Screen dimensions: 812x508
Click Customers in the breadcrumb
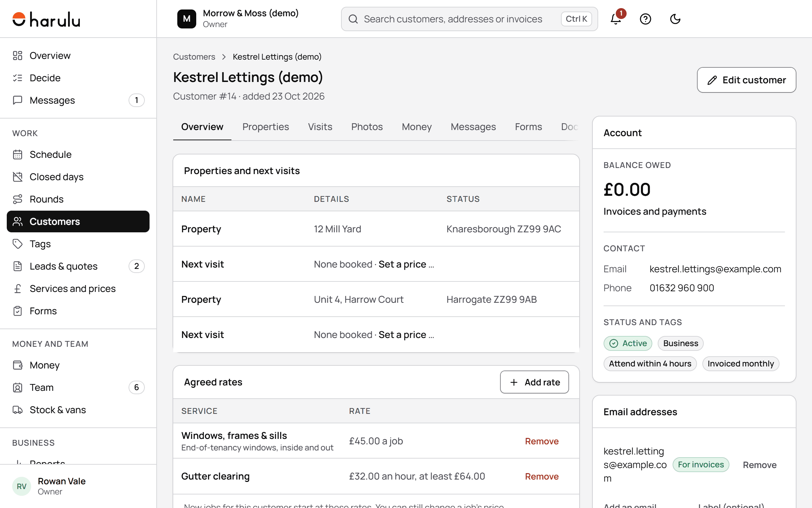pos(194,57)
